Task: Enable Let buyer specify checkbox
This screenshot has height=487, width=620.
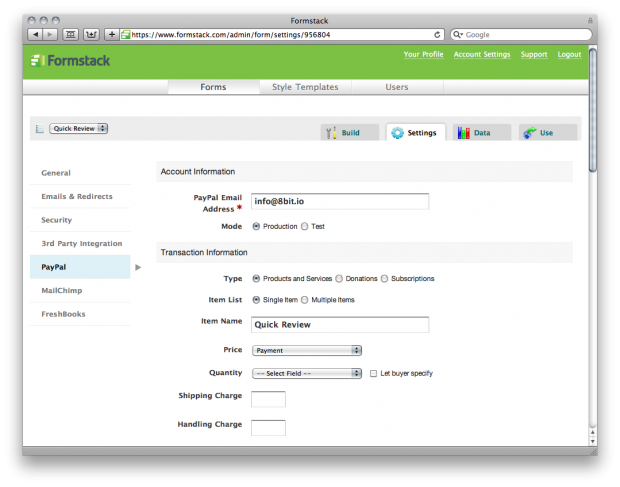Action: pyautogui.click(x=373, y=373)
